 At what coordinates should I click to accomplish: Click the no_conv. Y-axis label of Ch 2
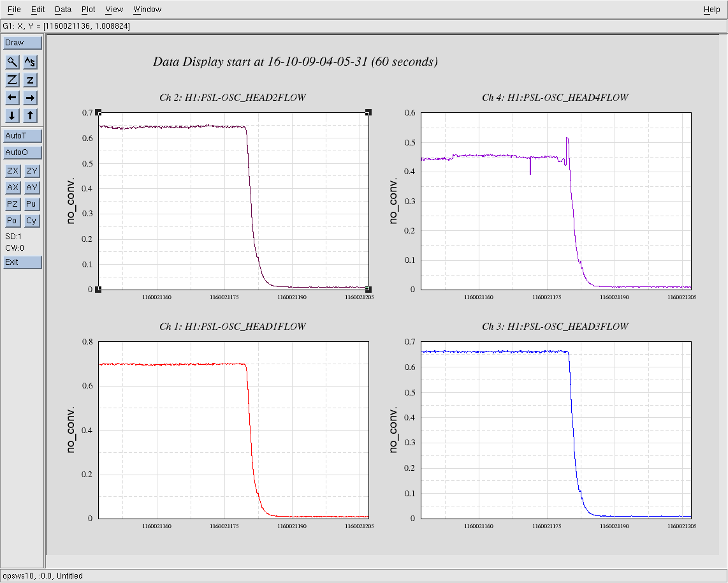(x=71, y=201)
